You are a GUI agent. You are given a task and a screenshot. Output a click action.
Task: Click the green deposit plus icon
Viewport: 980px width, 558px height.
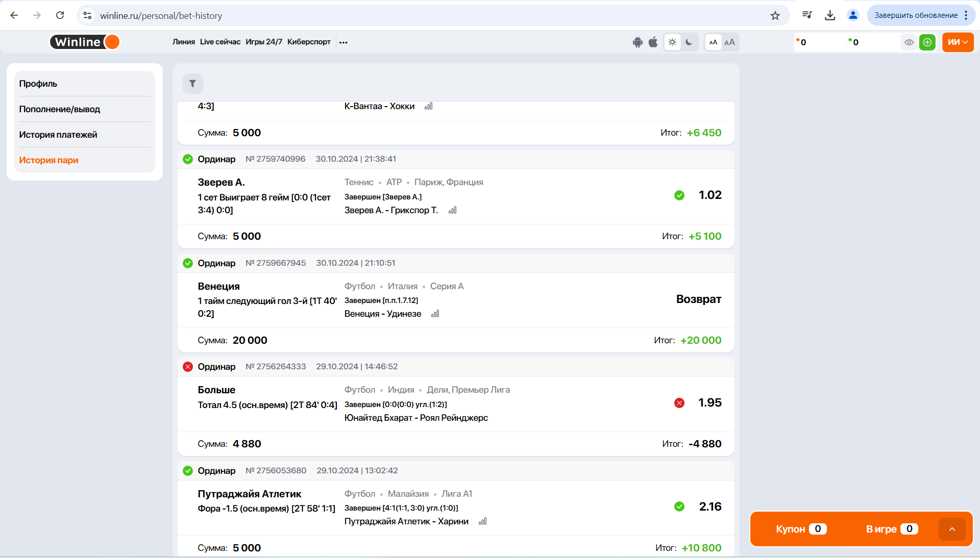tap(927, 42)
